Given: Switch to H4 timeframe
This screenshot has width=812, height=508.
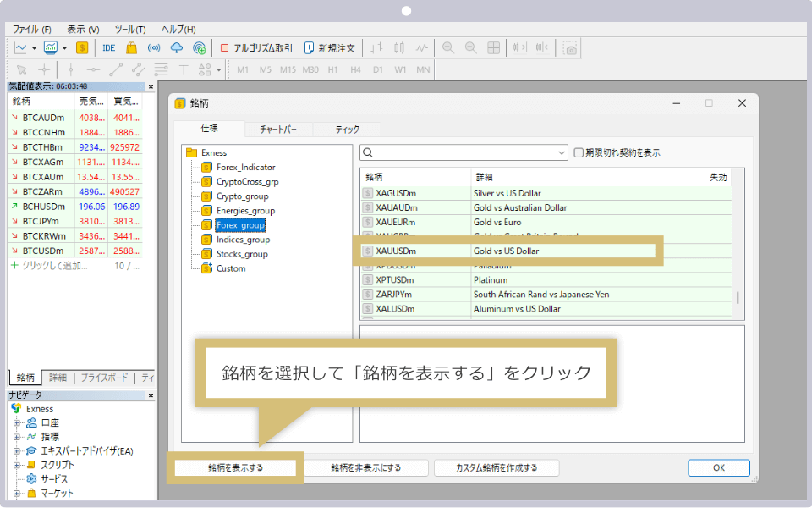Looking at the screenshot, I should 355,69.
